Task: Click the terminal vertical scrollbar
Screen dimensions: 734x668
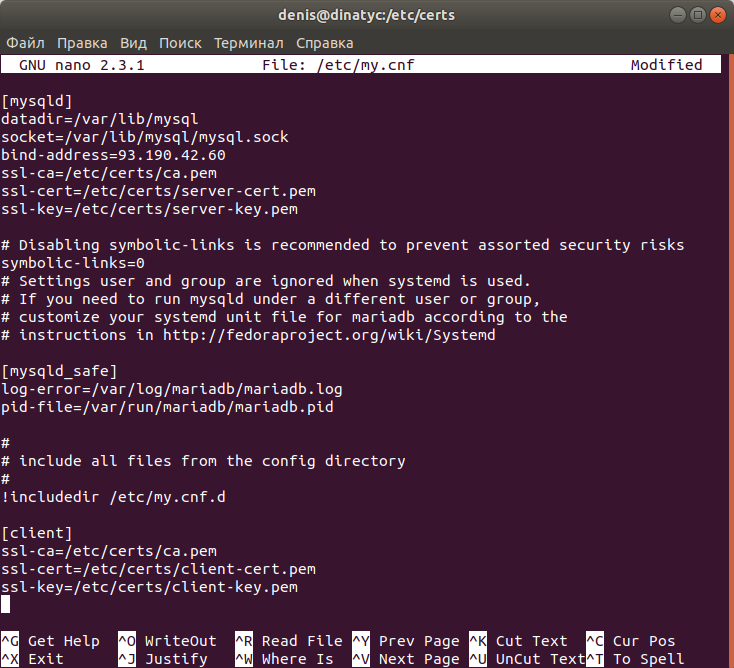Action: [730, 360]
